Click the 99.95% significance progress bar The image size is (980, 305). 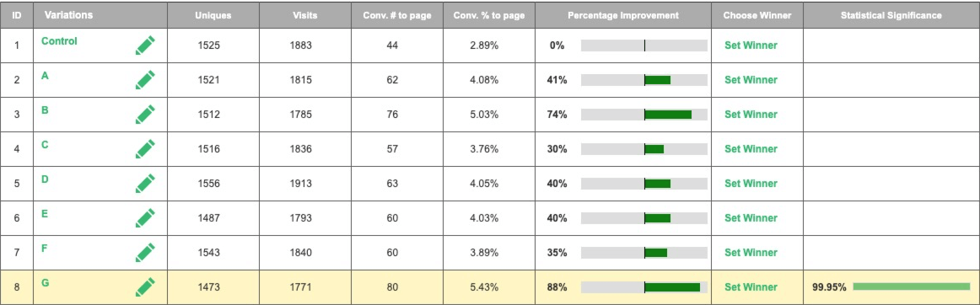pyautogui.click(x=911, y=286)
